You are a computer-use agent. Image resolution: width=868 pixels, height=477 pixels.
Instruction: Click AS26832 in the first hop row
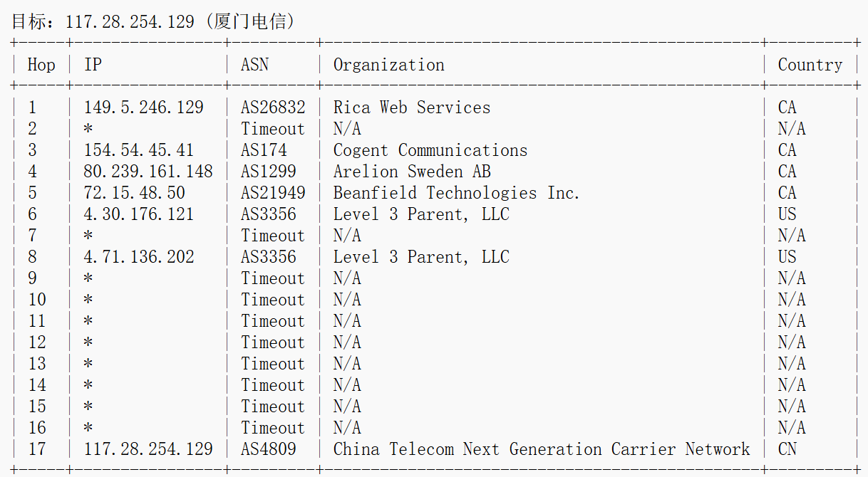(x=274, y=108)
